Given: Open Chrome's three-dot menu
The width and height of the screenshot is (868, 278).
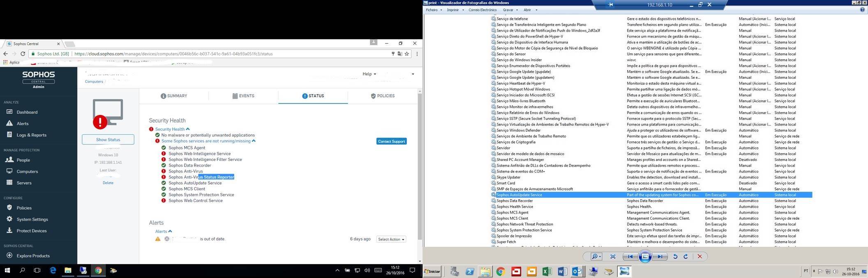Looking at the screenshot, I should pyautogui.click(x=417, y=54).
